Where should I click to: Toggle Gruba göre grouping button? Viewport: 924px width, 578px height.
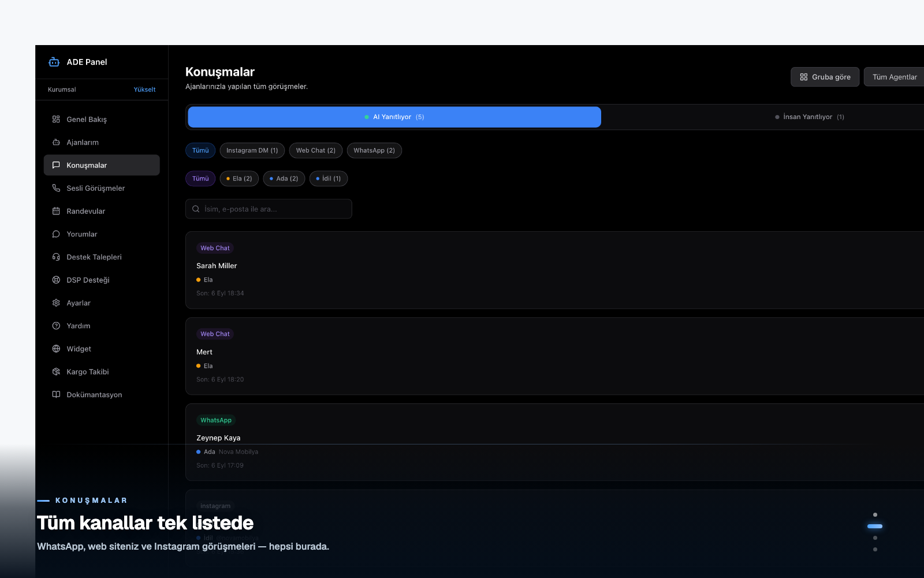coord(825,77)
